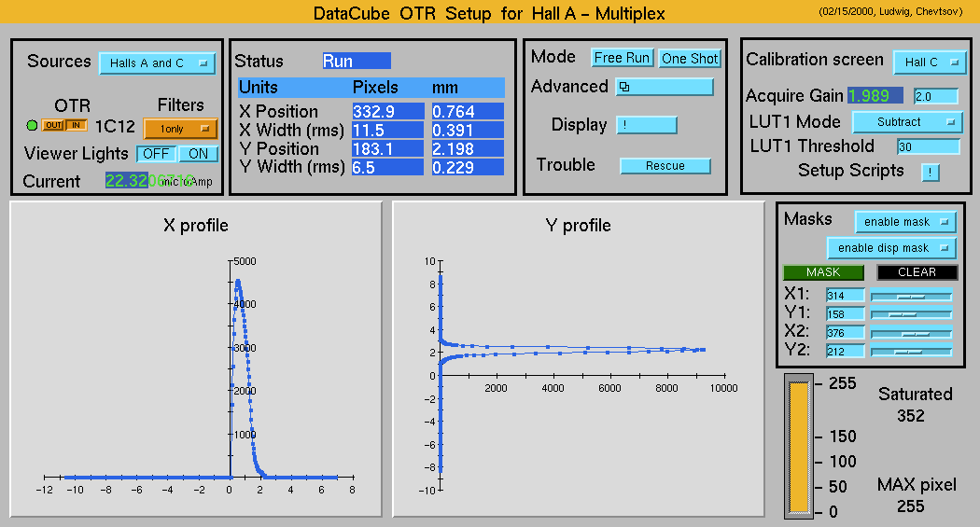The width and height of the screenshot is (980, 527).
Task: Turn Viewer Lights ON
Action: coord(198,154)
